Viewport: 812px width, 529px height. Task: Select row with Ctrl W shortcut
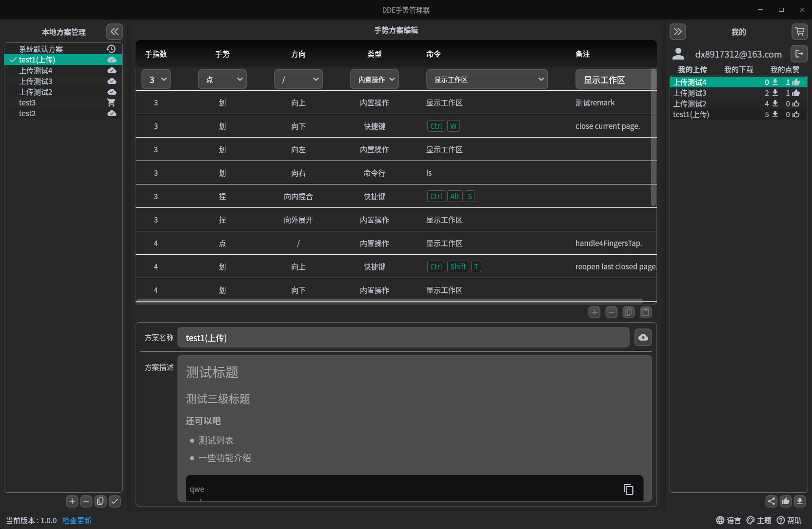click(396, 126)
